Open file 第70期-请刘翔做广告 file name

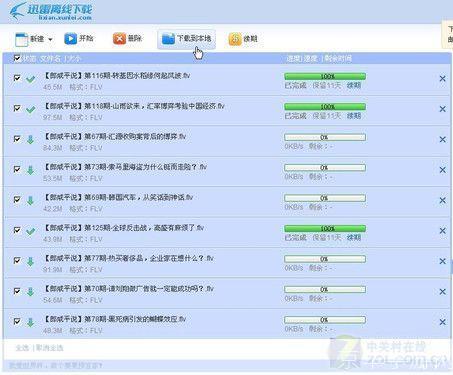(x=129, y=288)
